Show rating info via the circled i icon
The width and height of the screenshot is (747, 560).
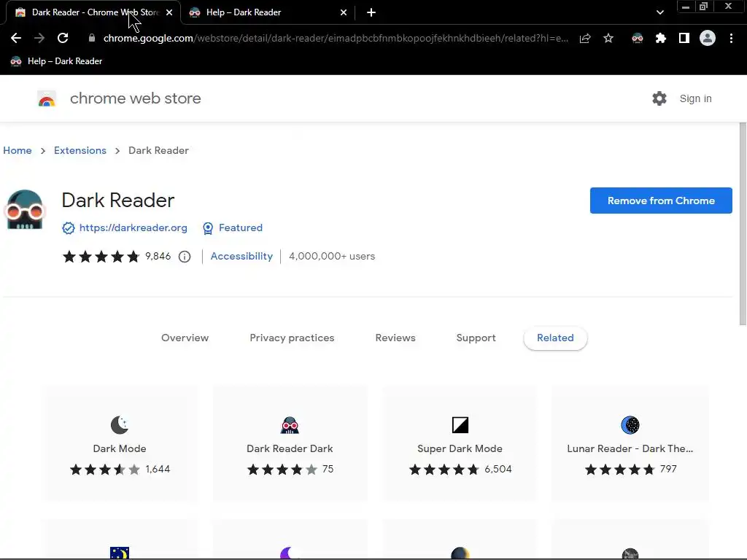185,257
